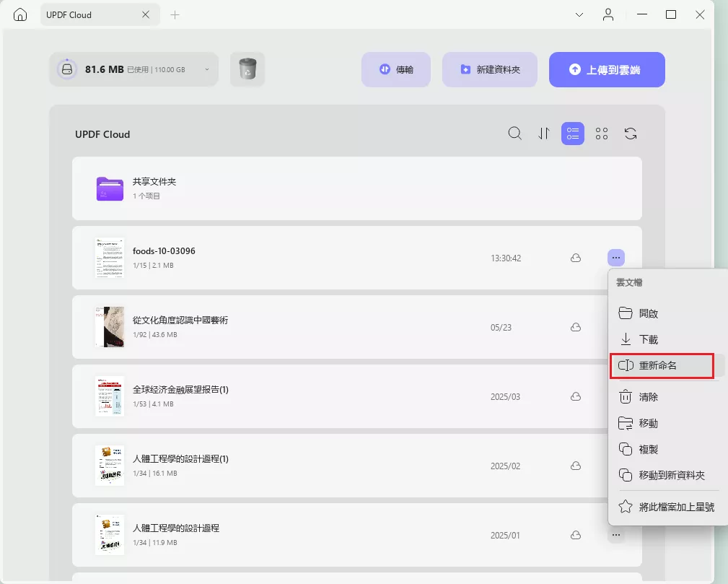
Task: Open the sort order options
Action: point(544,134)
